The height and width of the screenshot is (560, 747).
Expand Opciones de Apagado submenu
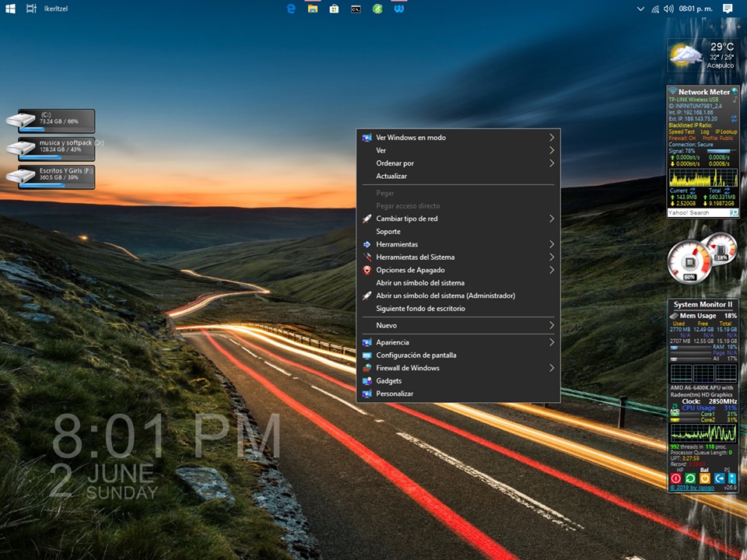click(458, 270)
